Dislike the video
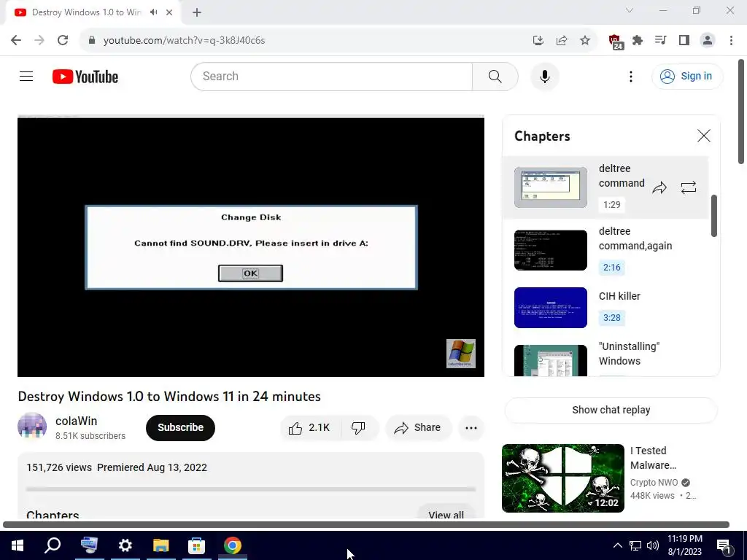Image resolution: width=747 pixels, height=560 pixels. click(x=359, y=427)
